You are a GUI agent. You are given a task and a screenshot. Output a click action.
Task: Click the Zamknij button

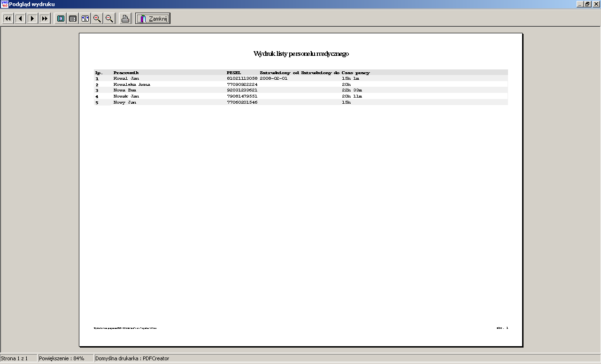click(153, 19)
